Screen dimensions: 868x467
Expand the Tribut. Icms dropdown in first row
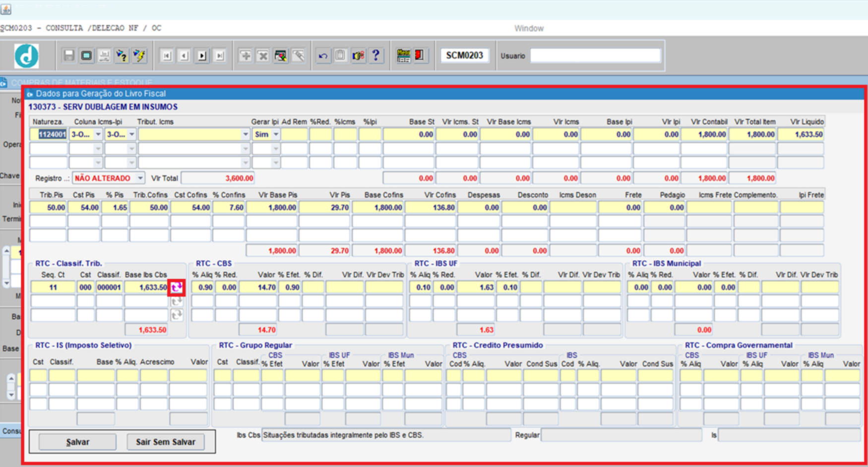[x=245, y=134]
